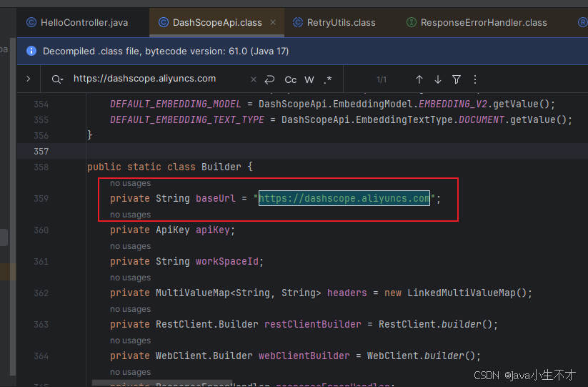
Task: Expand the replace field chevron
Action: pos(28,79)
